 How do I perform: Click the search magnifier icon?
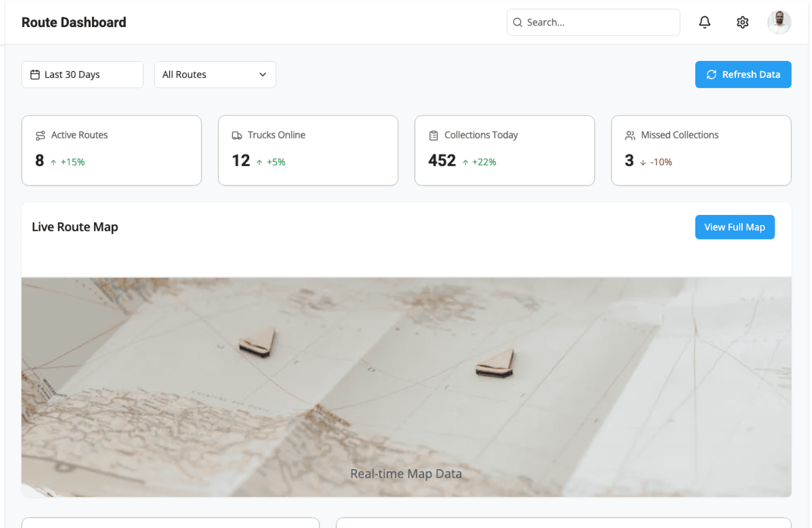[x=517, y=22]
